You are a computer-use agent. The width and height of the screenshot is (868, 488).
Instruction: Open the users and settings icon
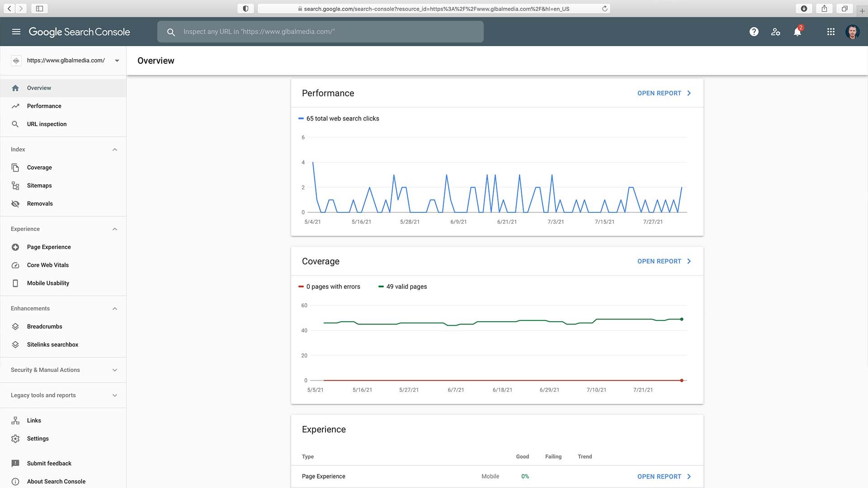776,32
